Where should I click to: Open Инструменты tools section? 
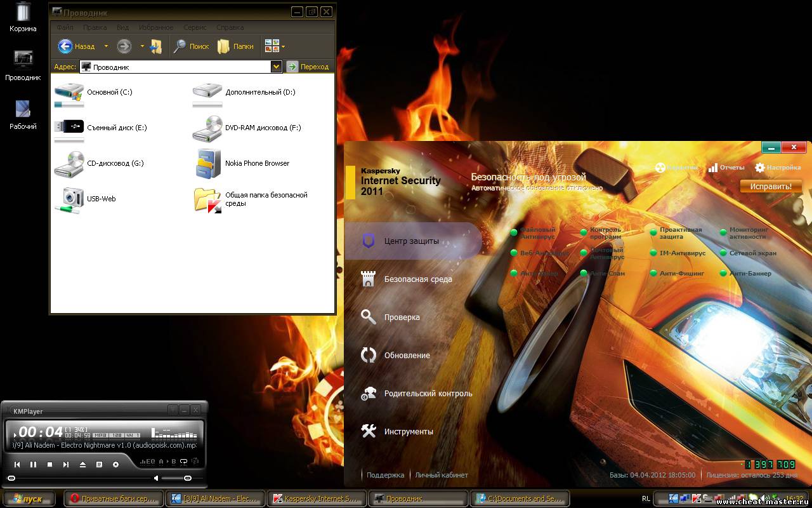tap(397, 432)
